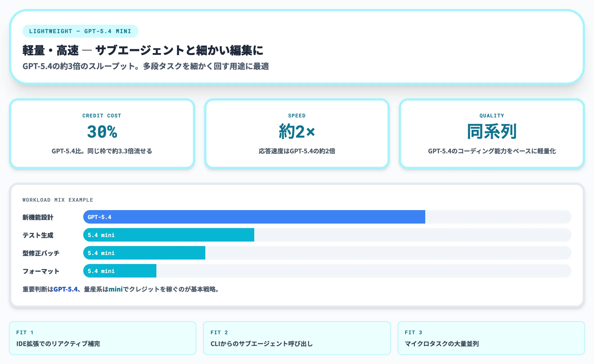Click the teal mini link text

tap(116, 289)
